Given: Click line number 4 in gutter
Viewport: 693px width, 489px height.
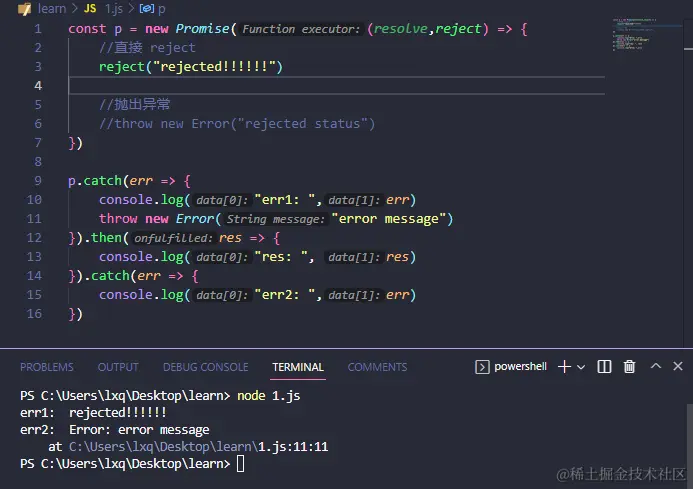Looking at the screenshot, I should (38, 85).
